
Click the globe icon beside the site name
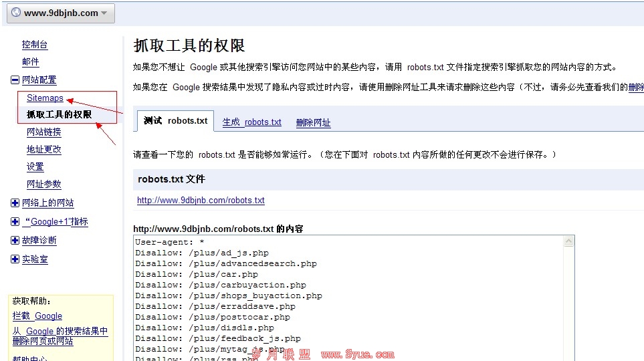point(15,13)
